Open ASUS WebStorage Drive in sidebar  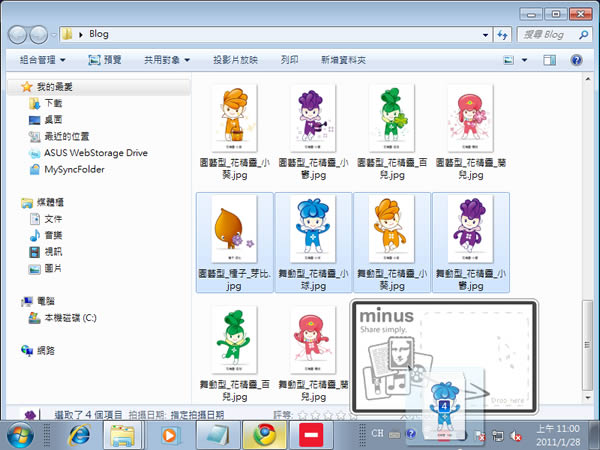tap(94, 153)
